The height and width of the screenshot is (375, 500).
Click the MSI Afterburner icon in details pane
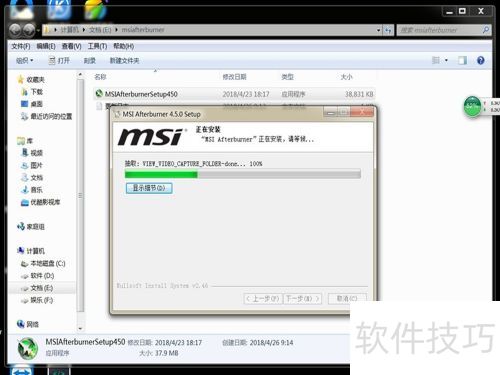click(27, 348)
